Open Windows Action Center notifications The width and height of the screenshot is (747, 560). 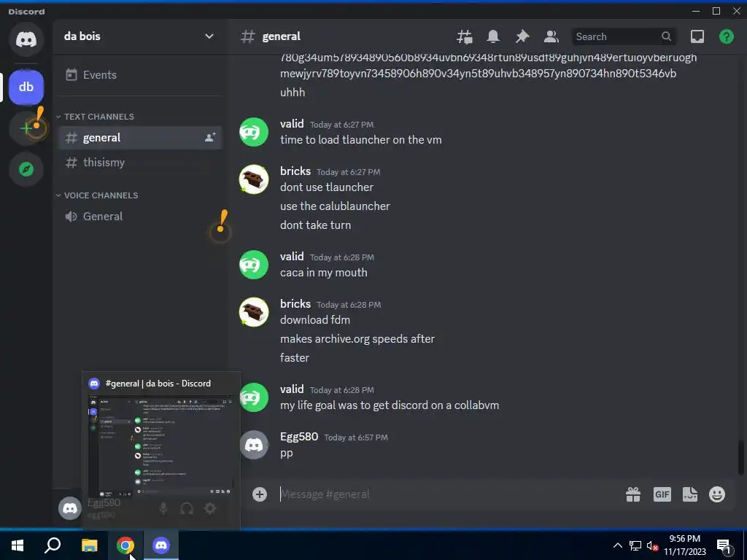[724, 546]
